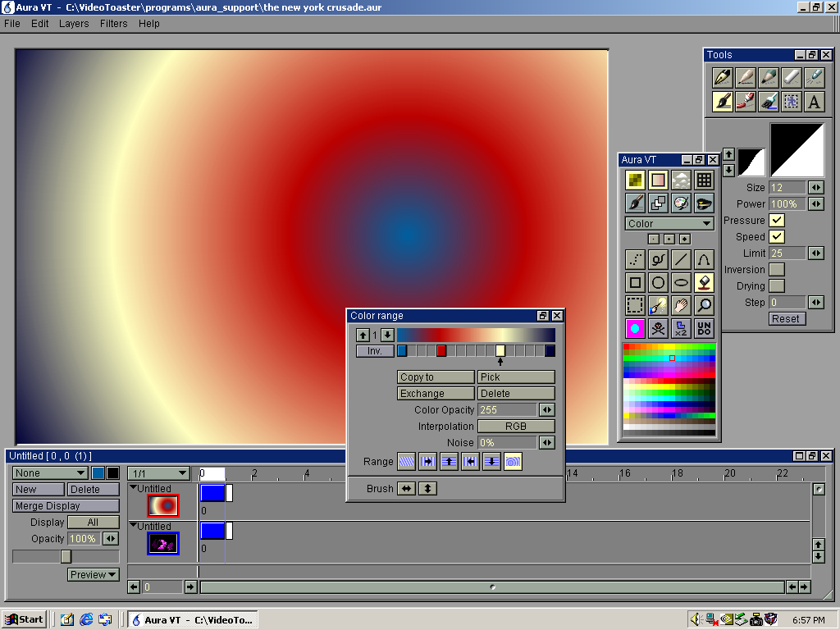Select the text tool 'A' in Tools panel

click(x=815, y=101)
